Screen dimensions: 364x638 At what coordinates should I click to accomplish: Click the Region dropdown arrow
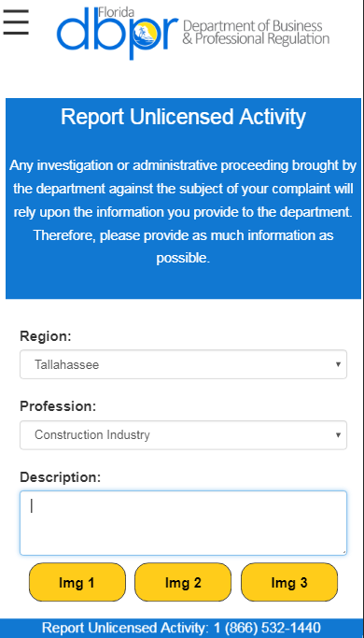coord(338,364)
